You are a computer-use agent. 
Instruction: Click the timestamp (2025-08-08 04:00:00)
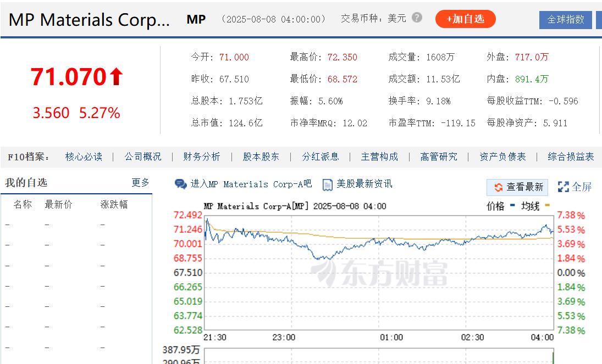click(x=274, y=19)
